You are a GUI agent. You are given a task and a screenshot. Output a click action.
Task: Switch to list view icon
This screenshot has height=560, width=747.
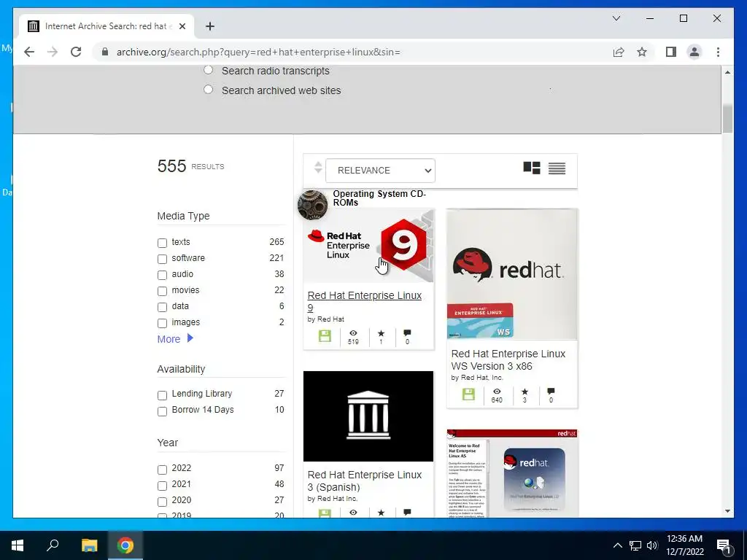[557, 168]
